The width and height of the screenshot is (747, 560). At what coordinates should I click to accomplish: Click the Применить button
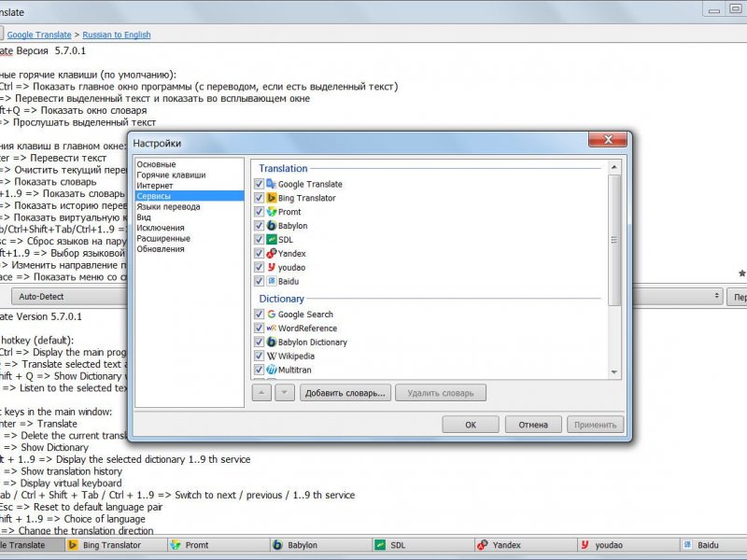595,425
